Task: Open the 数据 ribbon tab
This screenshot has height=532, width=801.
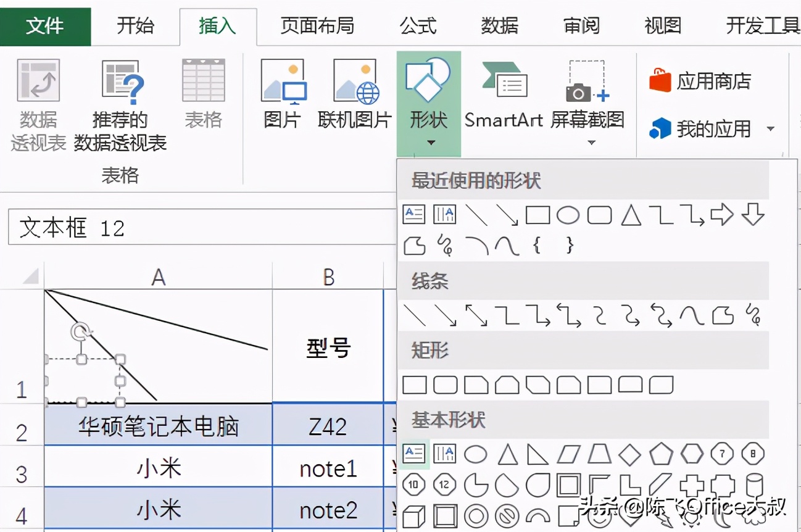Action: [499, 26]
